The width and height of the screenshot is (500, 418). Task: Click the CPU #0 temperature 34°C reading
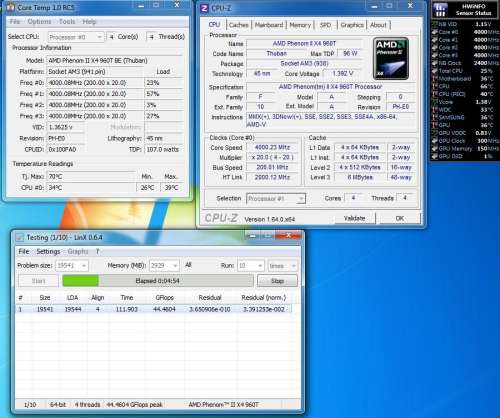click(x=91, y=188)
